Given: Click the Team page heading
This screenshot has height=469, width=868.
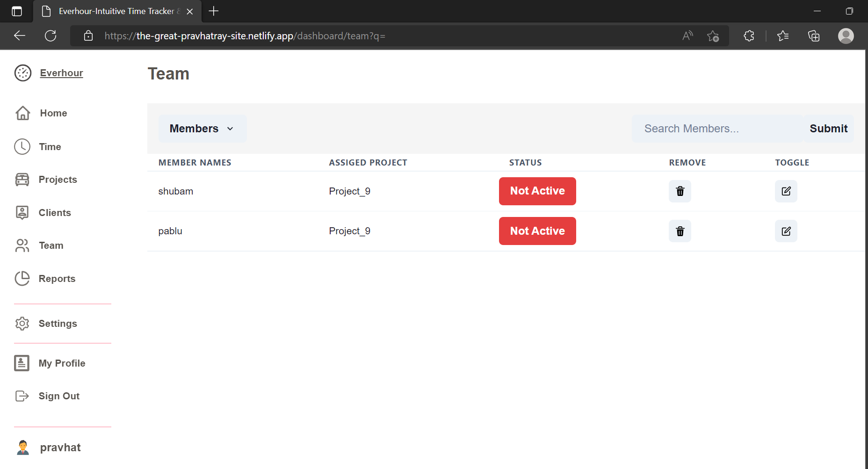Looking at the screenshot, I should (168, 74).
